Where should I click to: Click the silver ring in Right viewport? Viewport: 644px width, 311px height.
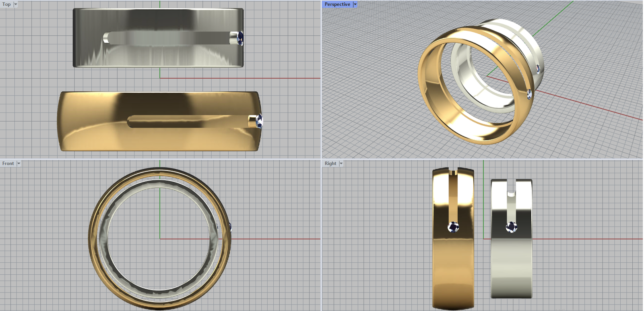pyautogui.click(x=511, y=266)
